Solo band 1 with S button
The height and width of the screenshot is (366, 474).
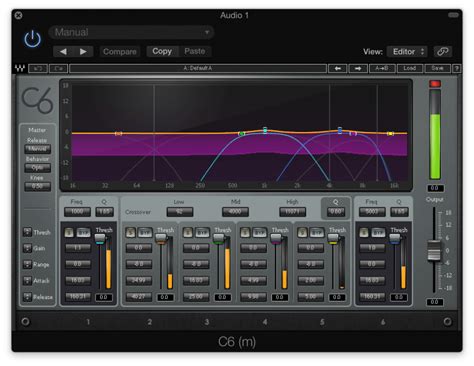69,232
